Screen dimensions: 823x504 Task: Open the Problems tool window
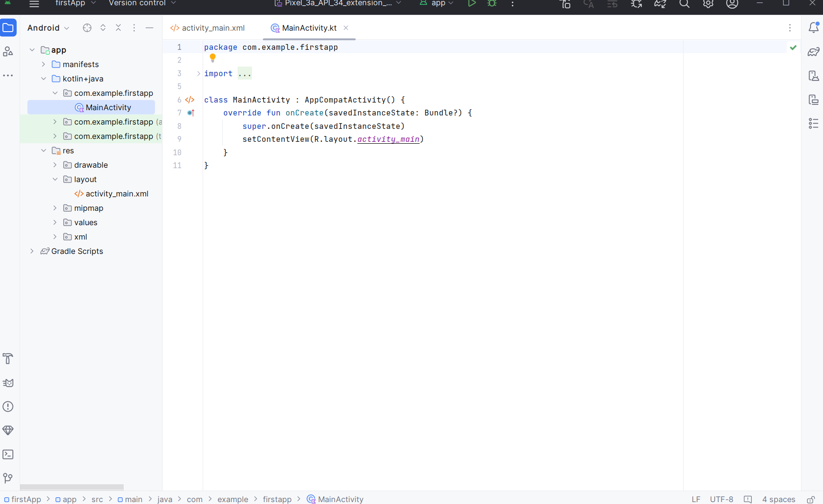tap(8, 406)
